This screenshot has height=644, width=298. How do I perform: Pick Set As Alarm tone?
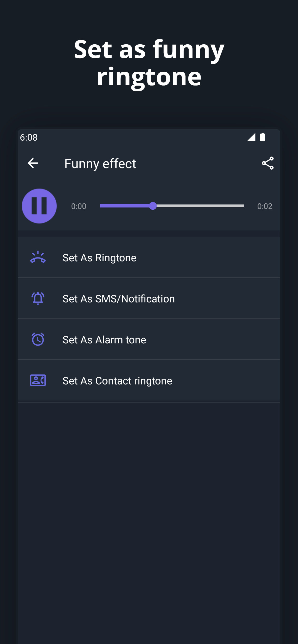(104, 340)
